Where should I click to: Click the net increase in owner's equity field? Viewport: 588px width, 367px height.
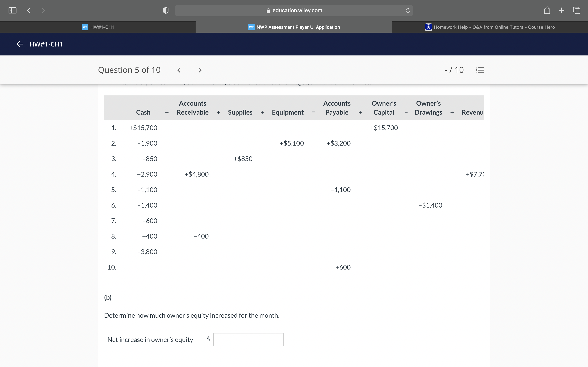248,339
